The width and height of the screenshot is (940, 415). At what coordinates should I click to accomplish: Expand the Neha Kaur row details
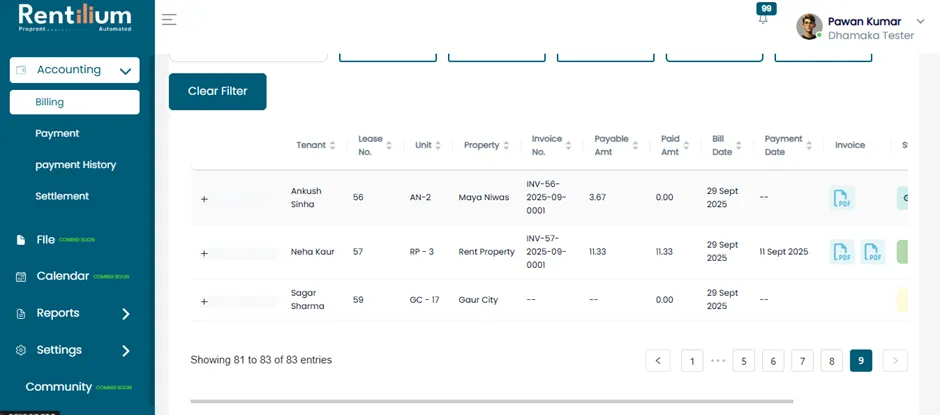point(204,253)
